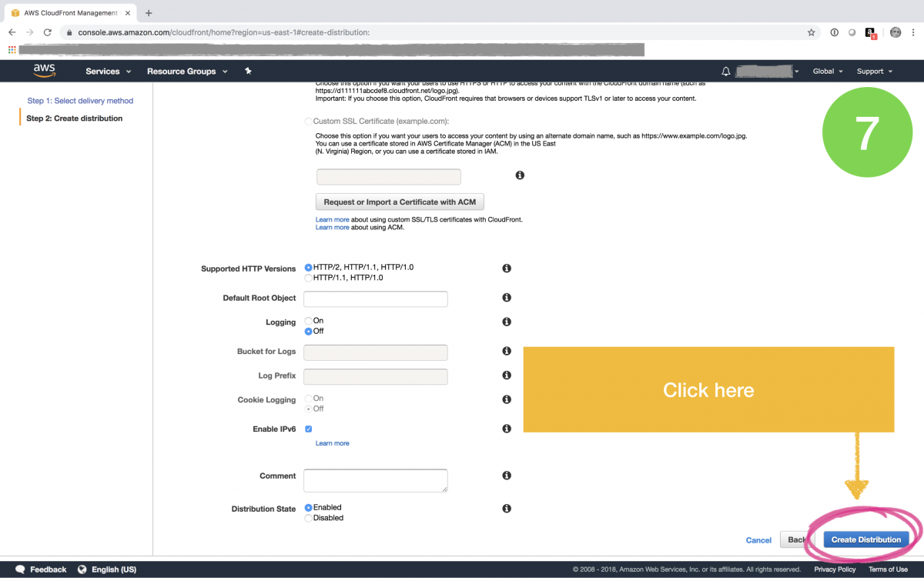The image size is (924, 581).
Task: Open the Resource Groups menu
Action: pyautogui.click(x=186, y=71)
